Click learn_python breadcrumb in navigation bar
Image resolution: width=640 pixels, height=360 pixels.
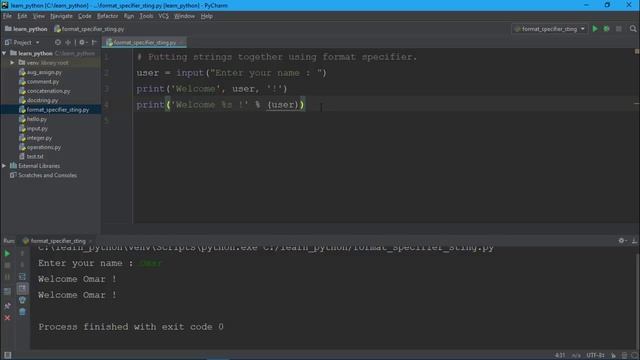(x=26, y=29)
